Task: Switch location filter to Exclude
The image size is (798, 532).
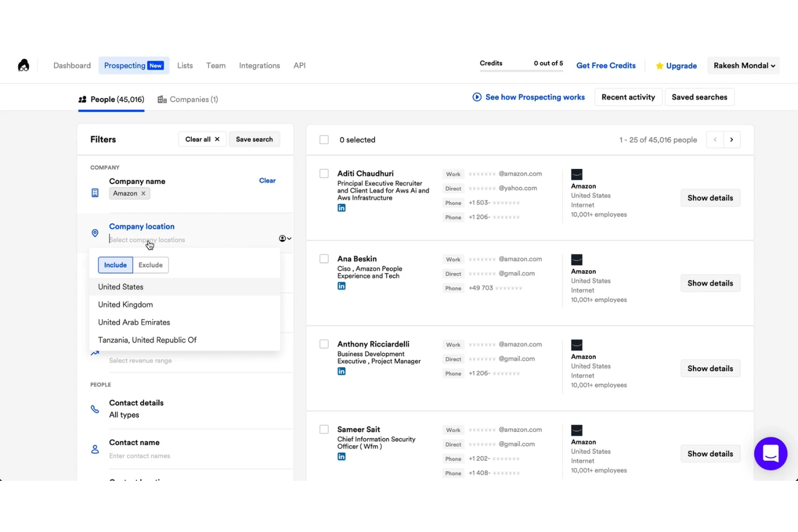Action: click(150, 265)
